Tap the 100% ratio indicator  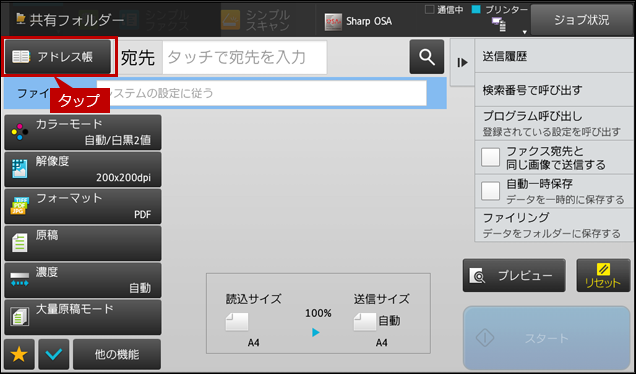[318, 313]
